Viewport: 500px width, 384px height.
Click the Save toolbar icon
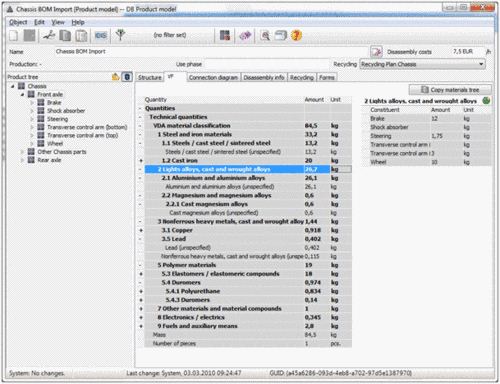point(29,35)
